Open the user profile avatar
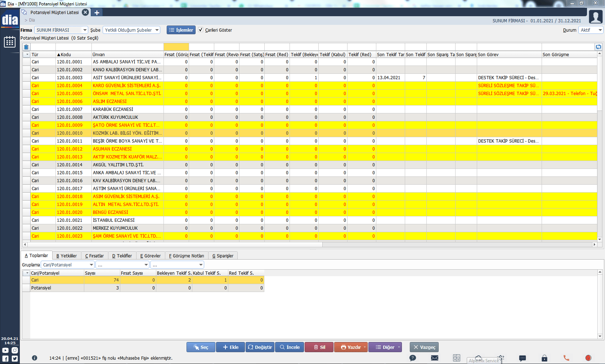605x364 pixels. tap(596, 17)
